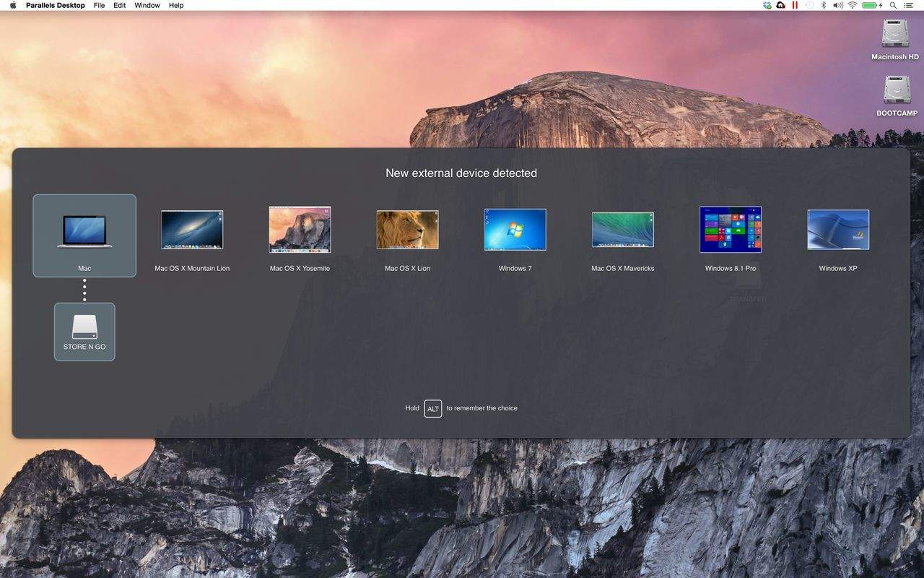
Task: Choose the Windows 8.1 Pro virtual machine
Action: point(731,230)
